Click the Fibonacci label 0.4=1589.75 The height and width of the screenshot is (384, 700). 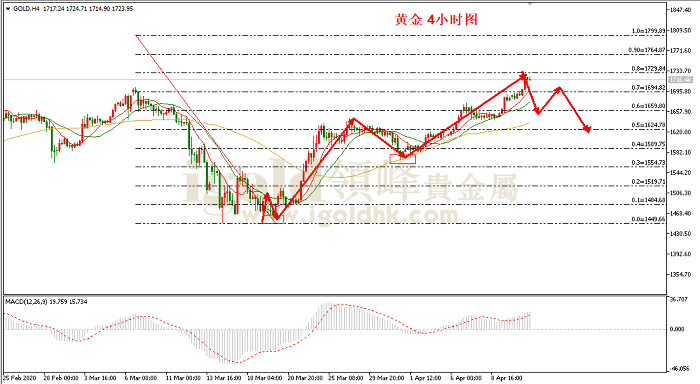[648, 144]
